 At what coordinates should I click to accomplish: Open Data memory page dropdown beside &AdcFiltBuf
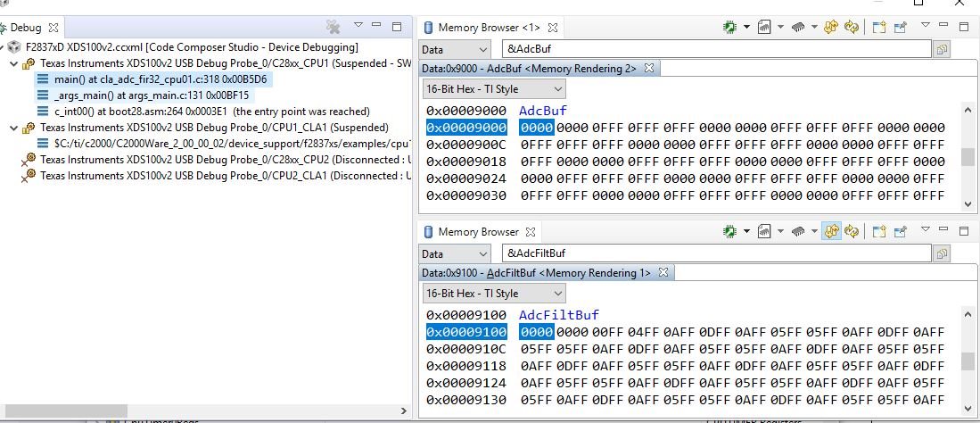coord(455,253)
